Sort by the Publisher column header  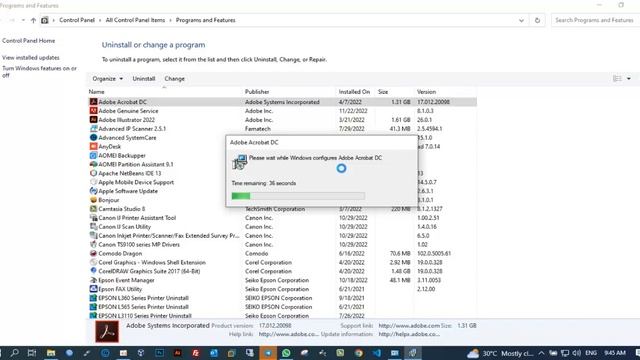pos(257,91)
